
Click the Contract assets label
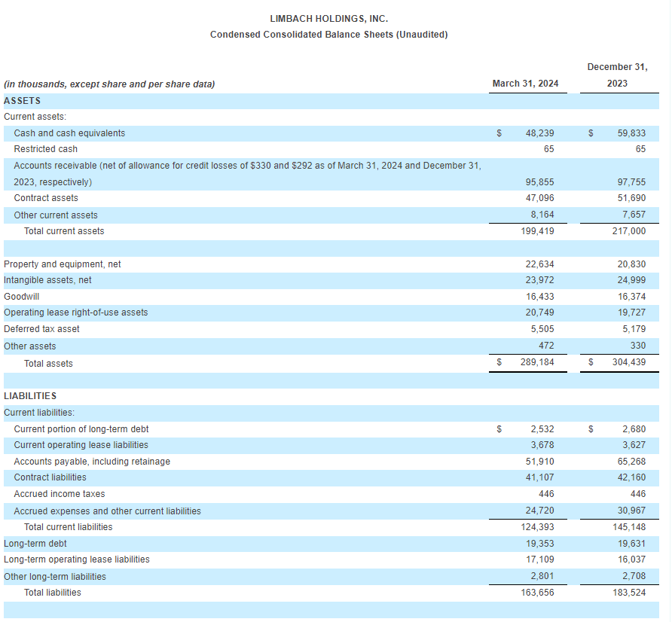(x=46, y=198)
